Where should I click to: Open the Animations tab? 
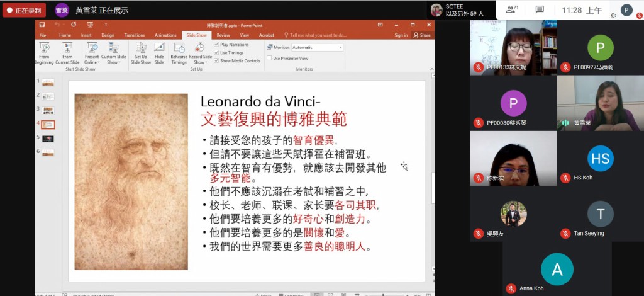(165, 35)
